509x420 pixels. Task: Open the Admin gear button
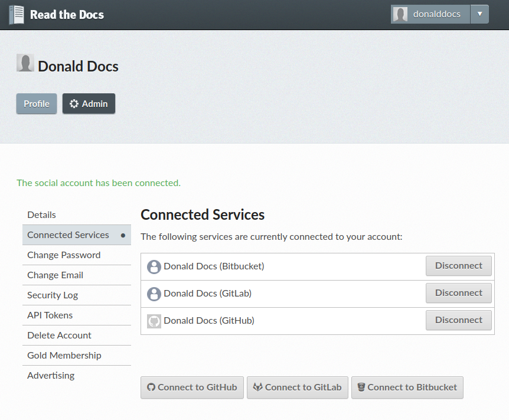[89, 103]
